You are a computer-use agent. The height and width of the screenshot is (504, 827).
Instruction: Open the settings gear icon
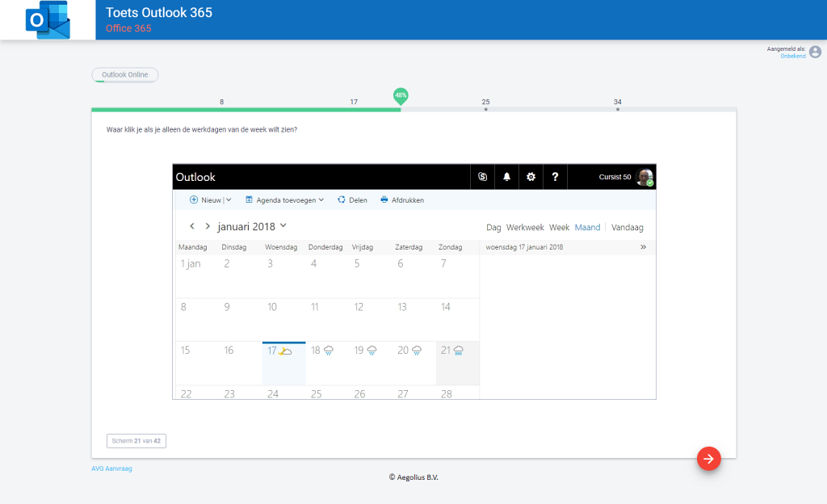[x=531, y=177]
